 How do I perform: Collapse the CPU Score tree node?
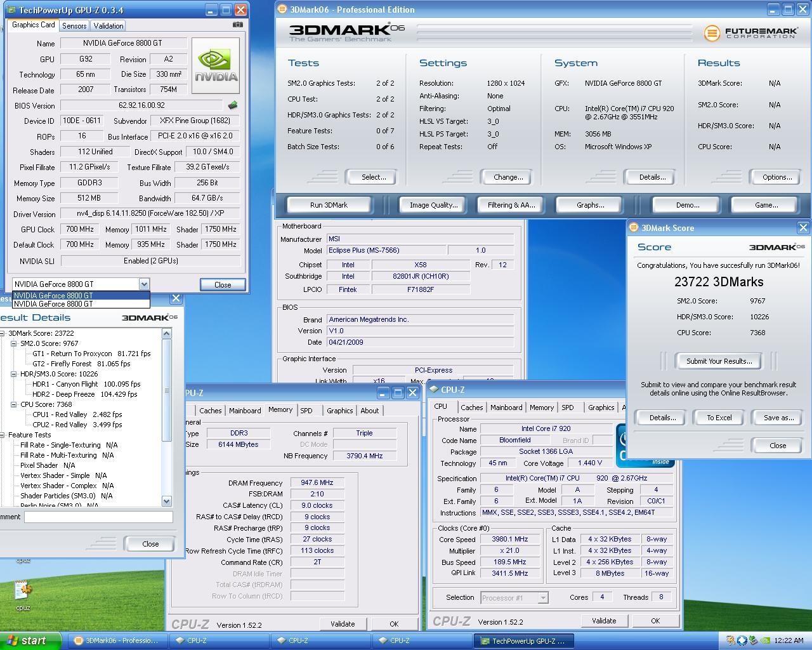pos(14,404)
